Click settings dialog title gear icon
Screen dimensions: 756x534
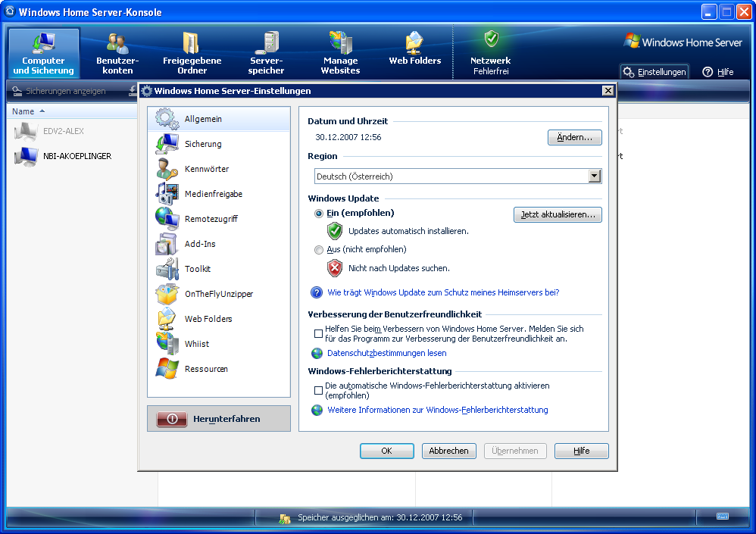pos(146,91)
